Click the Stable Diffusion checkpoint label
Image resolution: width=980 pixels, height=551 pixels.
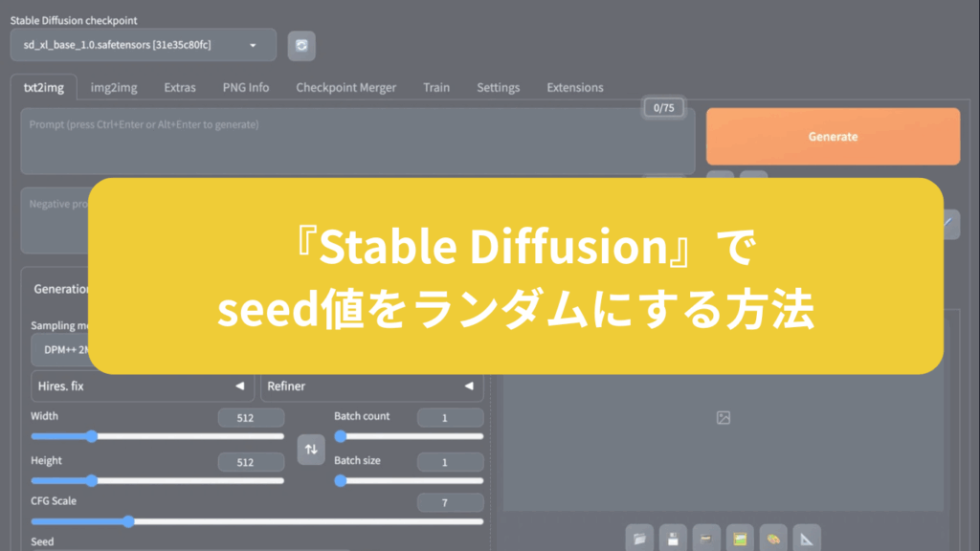pyautogui.click(x=74, y=20)
